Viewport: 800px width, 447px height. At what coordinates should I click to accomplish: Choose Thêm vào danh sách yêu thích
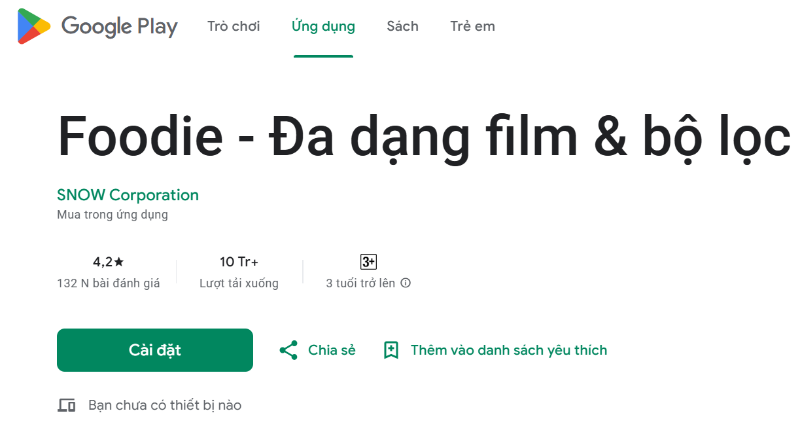click(x=509, y=350)
